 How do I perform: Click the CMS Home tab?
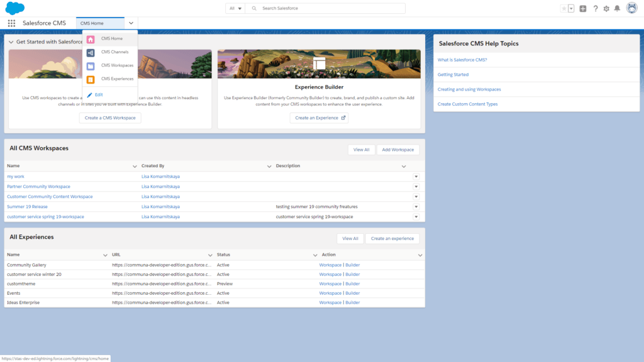point(100,23)
